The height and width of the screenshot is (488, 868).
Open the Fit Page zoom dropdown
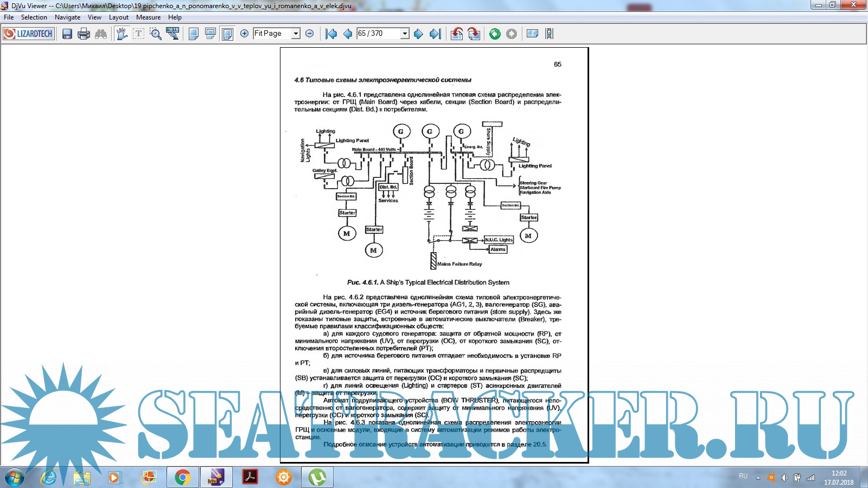pyautogui.click(x=296, y=34)
